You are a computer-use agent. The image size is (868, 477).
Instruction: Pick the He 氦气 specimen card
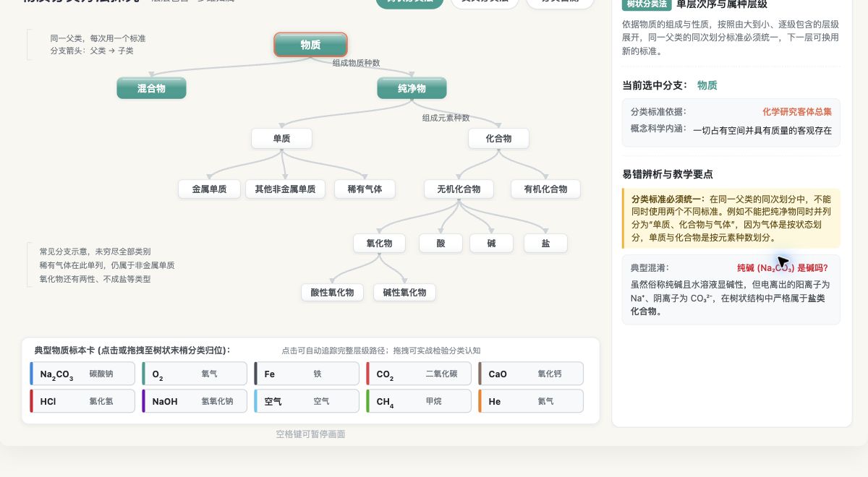531,401
